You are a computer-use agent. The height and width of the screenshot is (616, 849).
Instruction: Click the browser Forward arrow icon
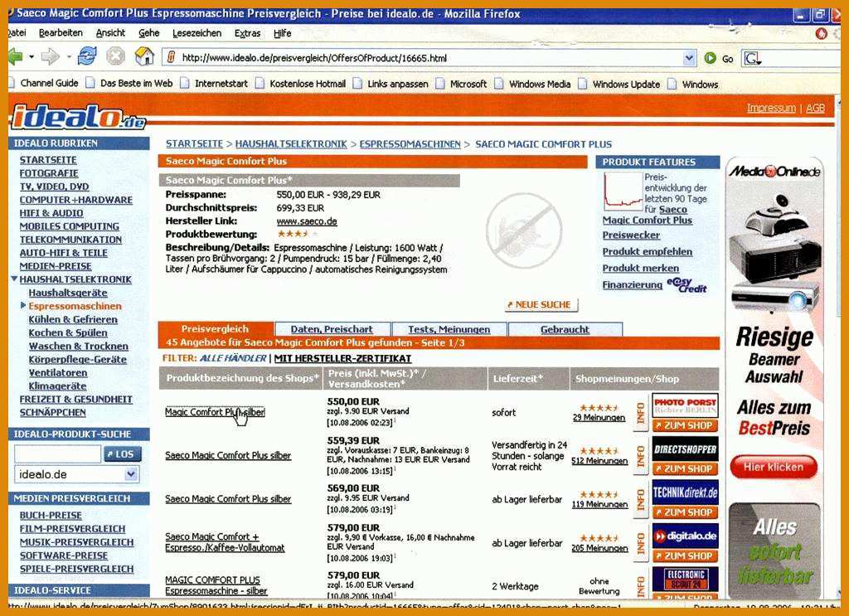[51, 56]
